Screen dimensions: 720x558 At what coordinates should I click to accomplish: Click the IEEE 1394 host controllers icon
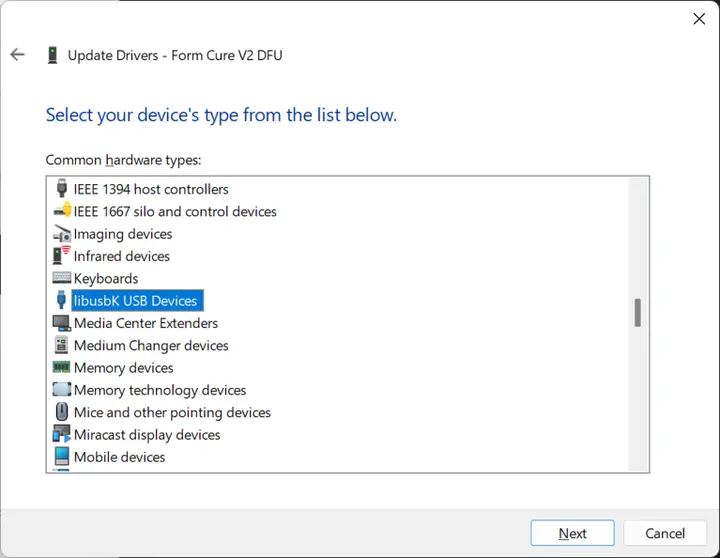pyautogui.click(x=62, y=188)
